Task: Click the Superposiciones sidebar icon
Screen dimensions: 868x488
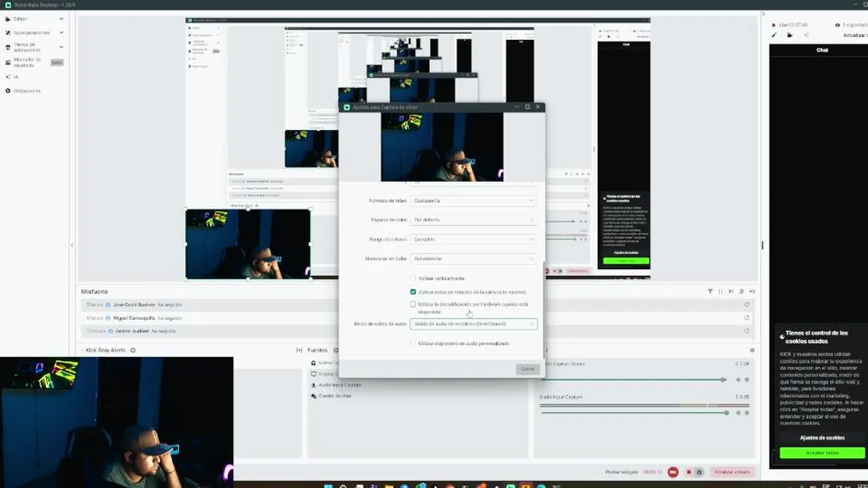Action: pyautogui.click(x=8, y=33)
